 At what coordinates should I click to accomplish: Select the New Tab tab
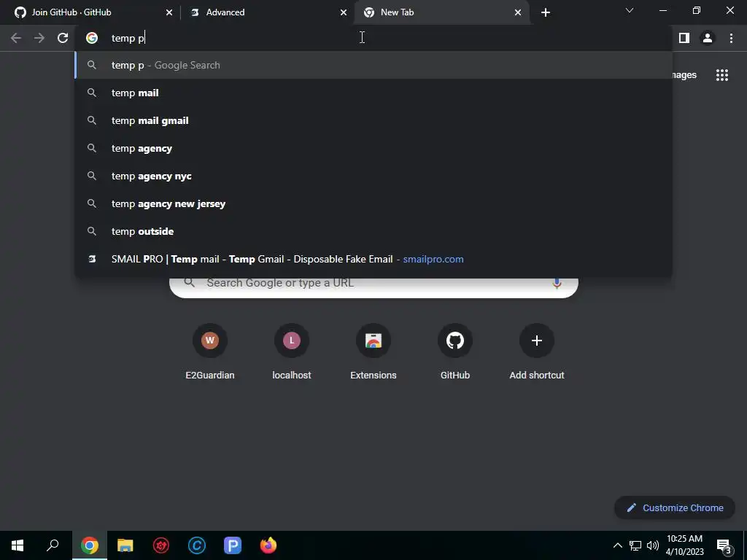[x=441, y=12]
